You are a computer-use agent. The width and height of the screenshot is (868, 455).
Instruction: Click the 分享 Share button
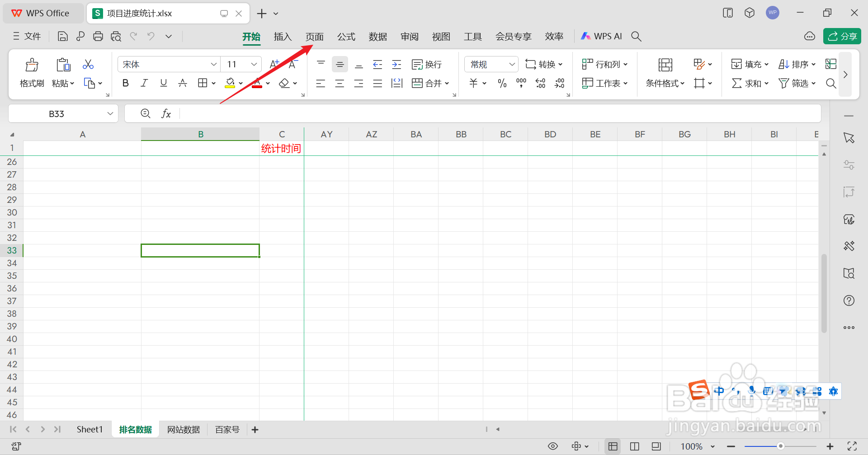pos(842,36)
